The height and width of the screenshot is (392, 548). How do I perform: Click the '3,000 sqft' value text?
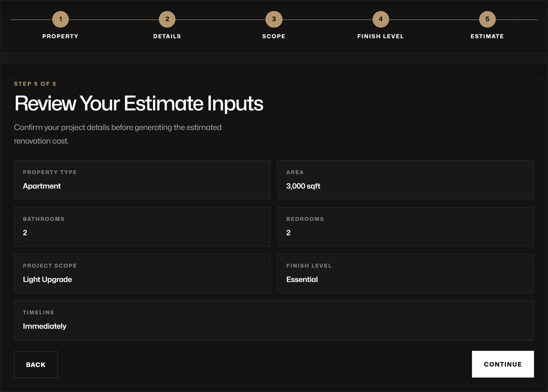[x=303, y=186]
